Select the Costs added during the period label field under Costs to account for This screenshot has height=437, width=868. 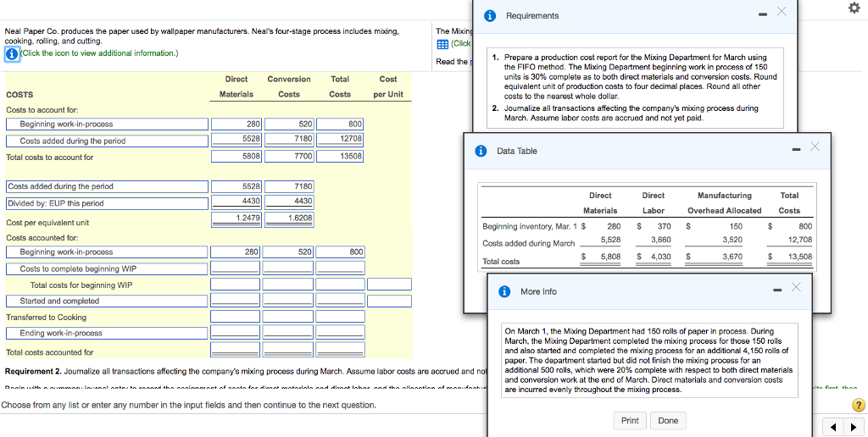[108, 141]
